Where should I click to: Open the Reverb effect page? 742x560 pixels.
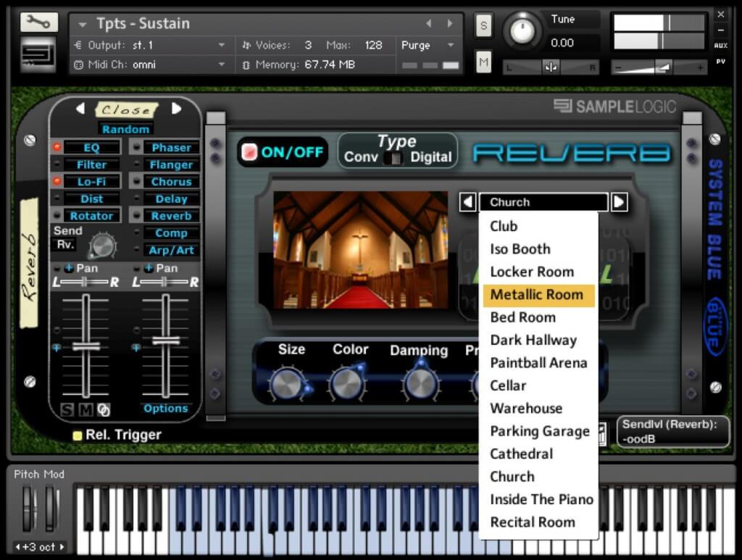[x=171, y=216]
